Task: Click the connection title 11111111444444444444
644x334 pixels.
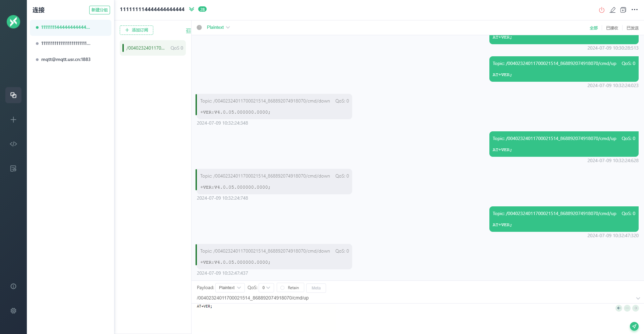Action: tap(152, 9)
